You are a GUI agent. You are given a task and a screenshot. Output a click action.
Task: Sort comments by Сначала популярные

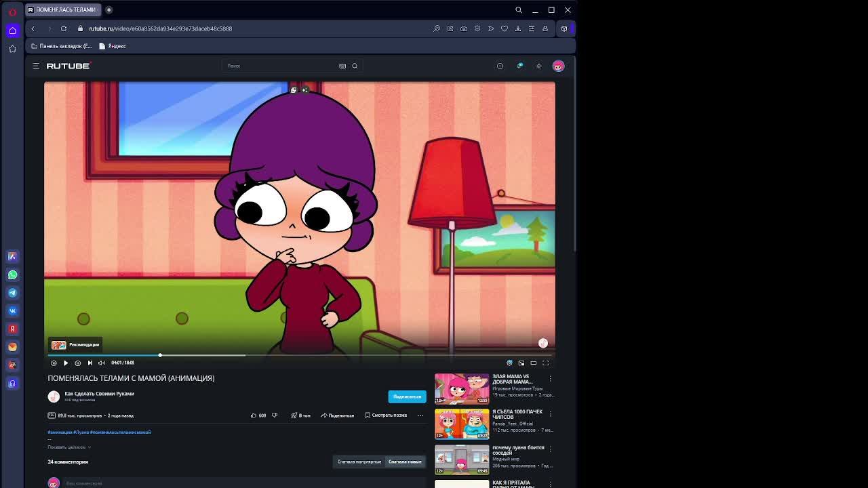coord(359,462)
